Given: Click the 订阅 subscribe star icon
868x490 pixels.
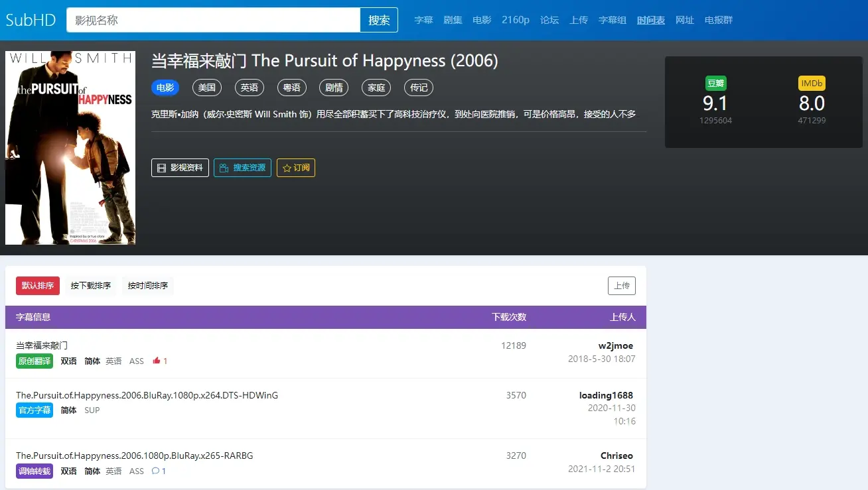Looking at the screenshot, I should (287, 168).
